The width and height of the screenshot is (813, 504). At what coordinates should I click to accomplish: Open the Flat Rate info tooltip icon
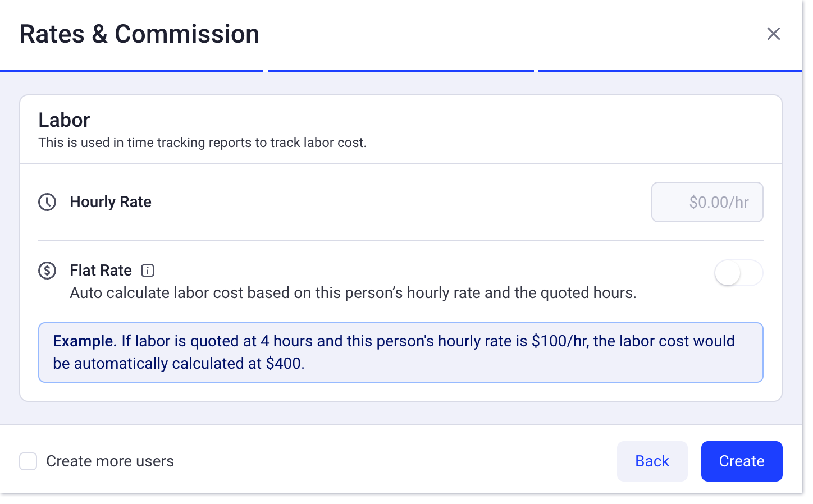coord(147,271)
